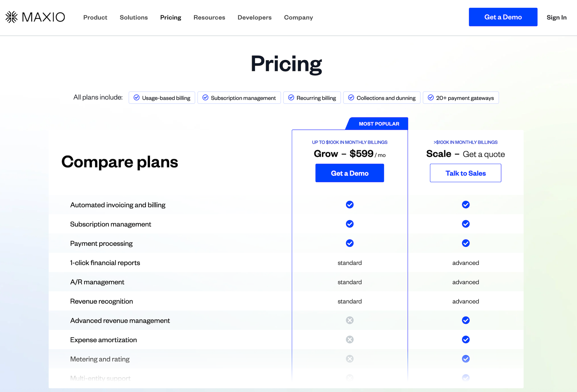This screenshot has width=577, height=392.
Task: Click the 20+ payment gateways check icon
Action: tap(431, 97)
